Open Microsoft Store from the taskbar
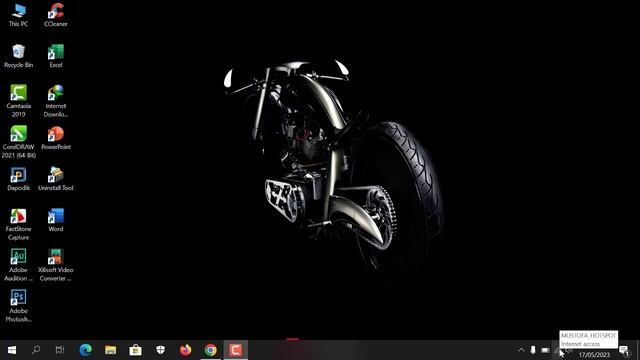The image size is (640, 360). pos(136,350)
